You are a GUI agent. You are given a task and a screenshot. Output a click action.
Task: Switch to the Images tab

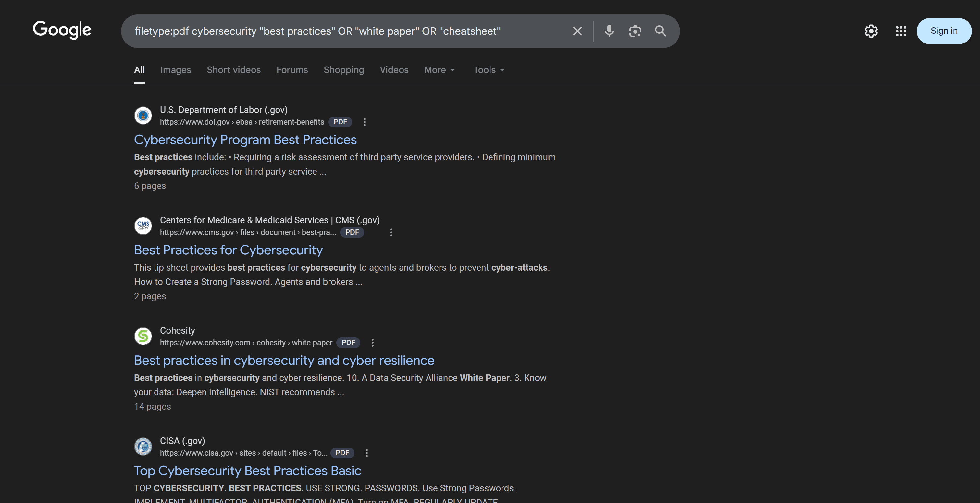click(175, 70)
